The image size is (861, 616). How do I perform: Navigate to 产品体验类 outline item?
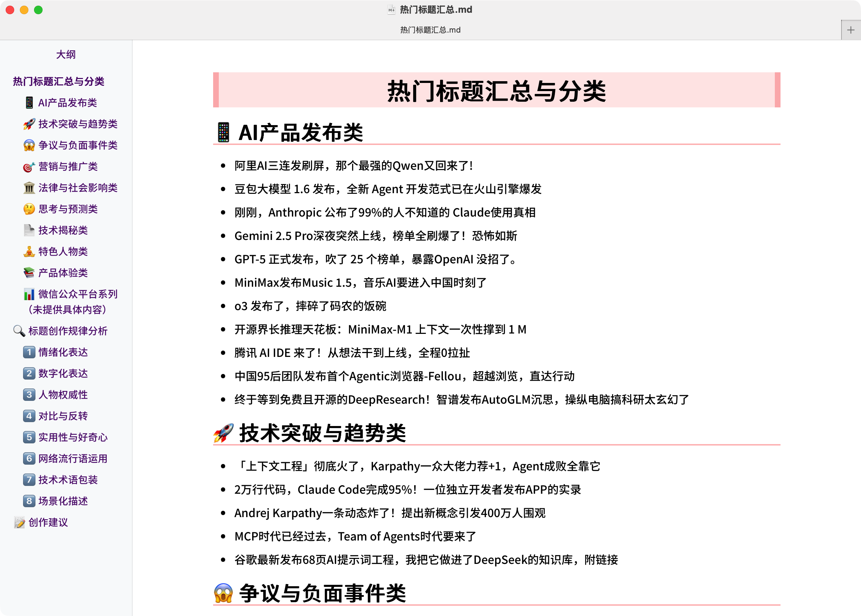coord(63,273)
